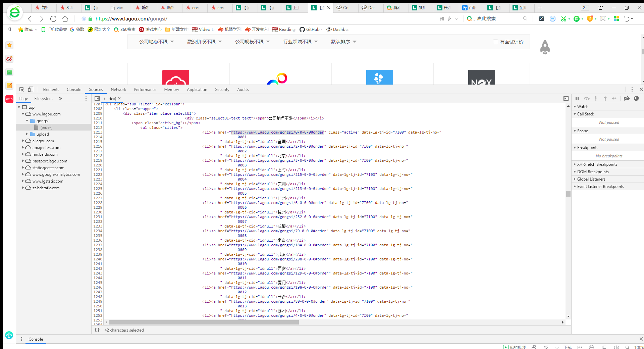Open the Weibo sidebar icon
Image resolution: width=644 pixels, height=349 pixels.
click(9, 59)
